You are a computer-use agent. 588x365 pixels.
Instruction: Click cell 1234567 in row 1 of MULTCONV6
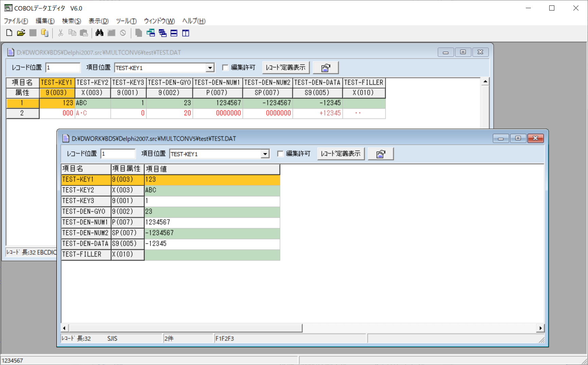coord(218,103)
